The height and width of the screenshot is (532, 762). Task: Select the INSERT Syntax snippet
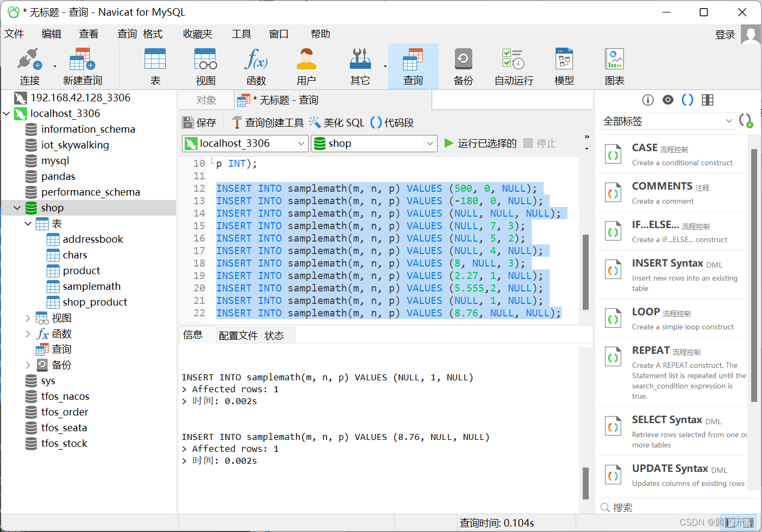672,274
